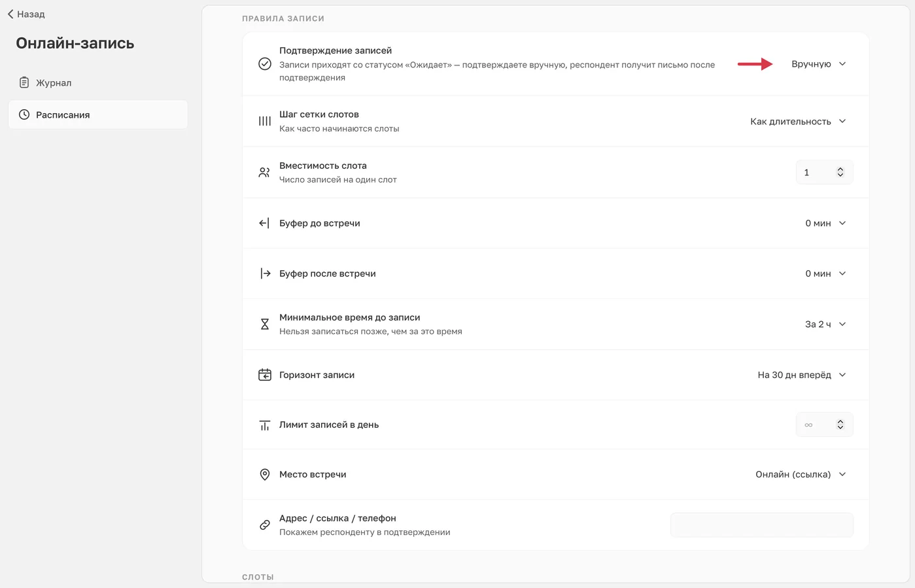Click the text Как часто начинаются слоты
The width and height of the screenshot is (915, 588).
pos(339,129)
